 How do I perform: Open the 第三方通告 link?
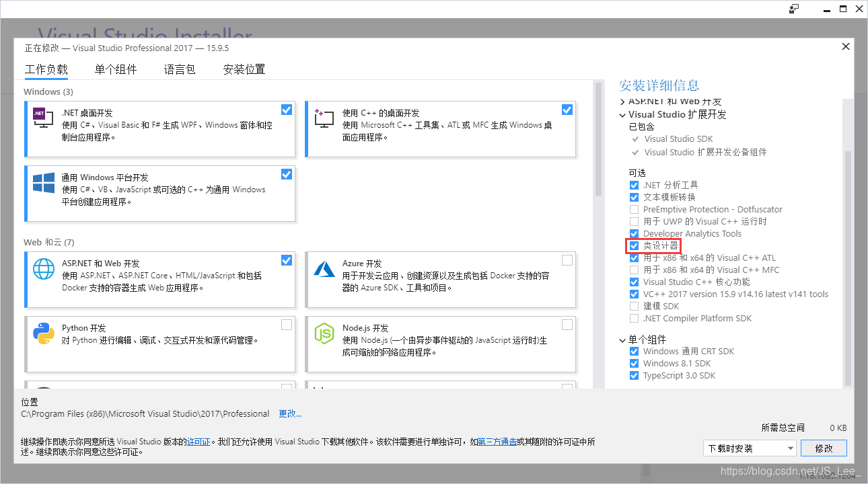click(x=497, y=442)
